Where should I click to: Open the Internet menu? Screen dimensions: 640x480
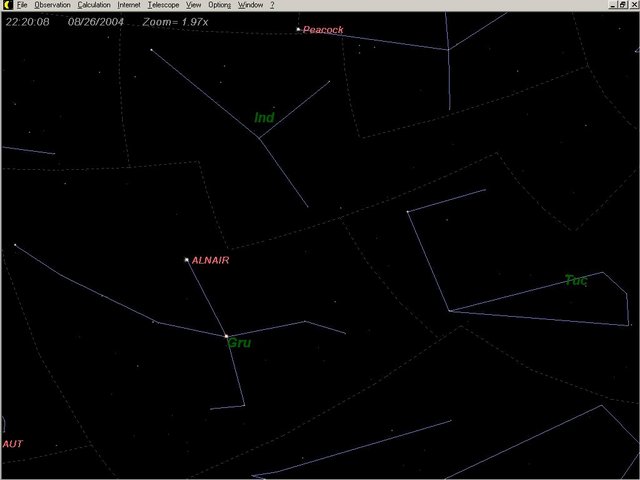click(130, 5)
